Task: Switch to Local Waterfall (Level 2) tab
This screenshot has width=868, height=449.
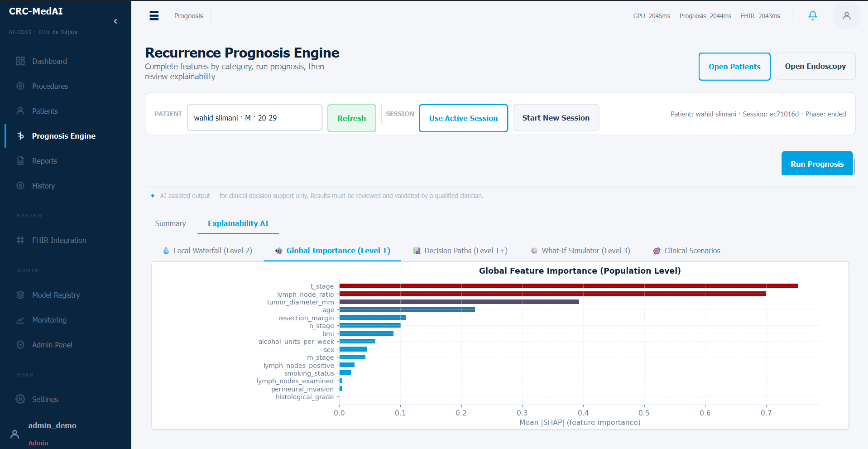Action: coord(208,251)
